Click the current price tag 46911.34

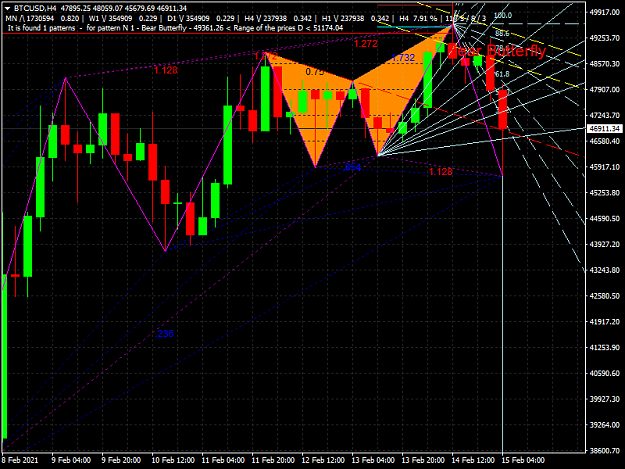tap(605, 129)
